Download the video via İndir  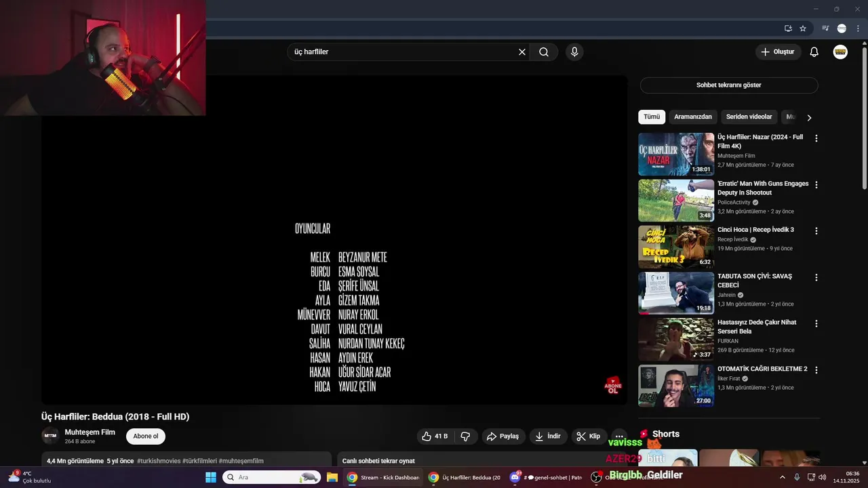(x=547, y=436)
